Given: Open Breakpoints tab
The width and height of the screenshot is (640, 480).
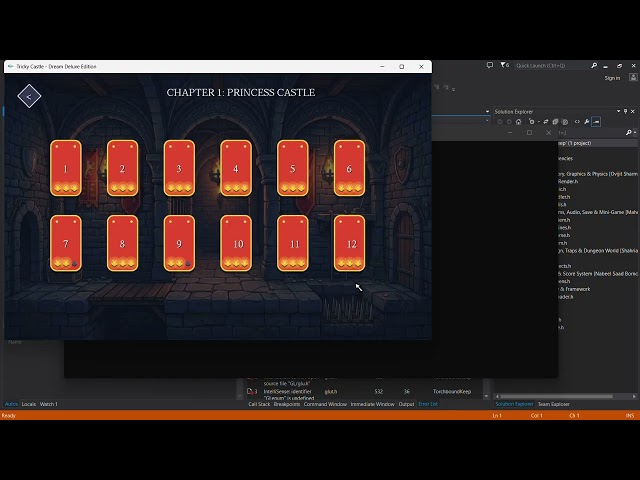Looking at the screenshot, I should pyautogui.click(x=287, y=404).
